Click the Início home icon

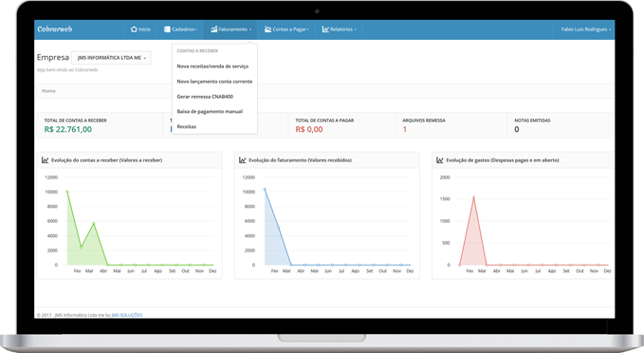click(134, 29)
